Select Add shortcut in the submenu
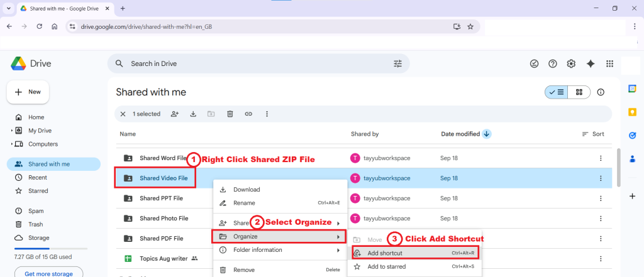644x277 pixels. click(x=385, y=253)
